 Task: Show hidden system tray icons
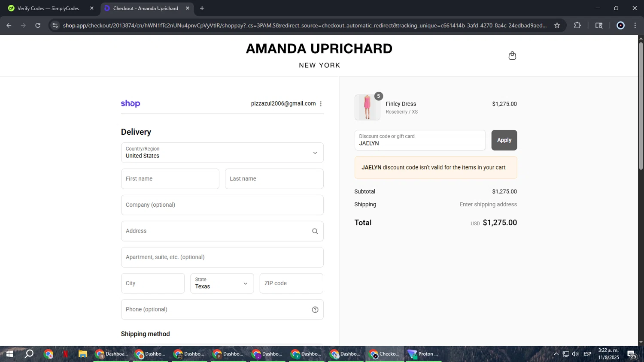tap(556, 354)
